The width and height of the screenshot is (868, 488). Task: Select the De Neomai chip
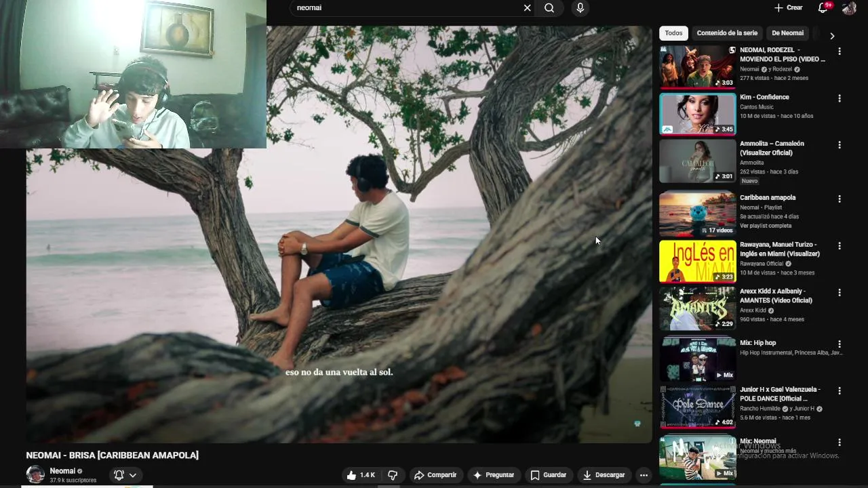point(787,33)
